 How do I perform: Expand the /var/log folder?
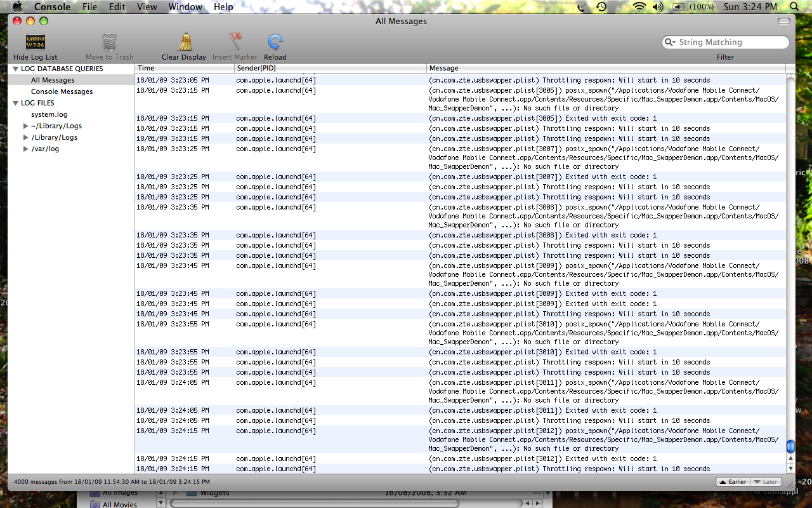click(25, 149)
